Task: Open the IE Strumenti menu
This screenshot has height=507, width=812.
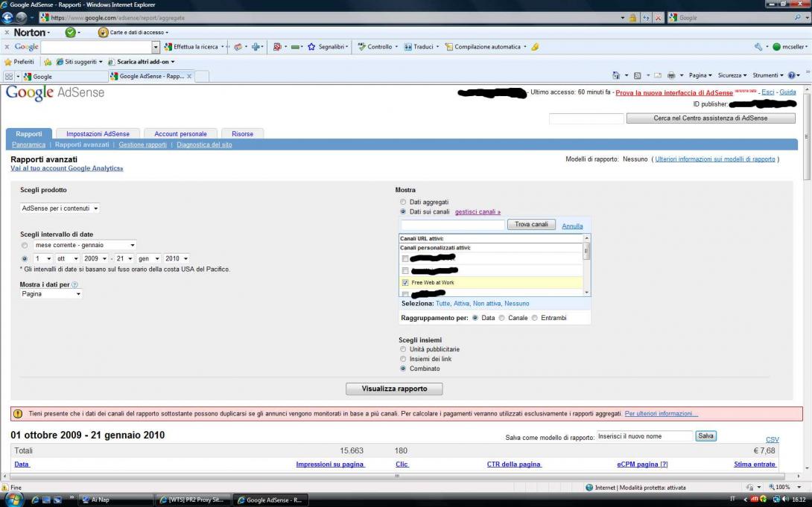Action: point(768,75)
